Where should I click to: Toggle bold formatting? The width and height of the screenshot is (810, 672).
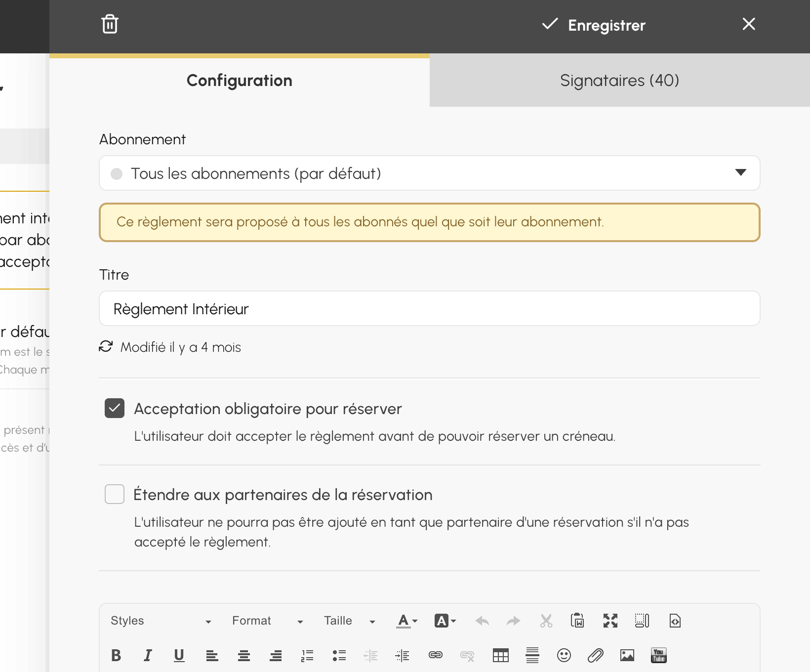(116, 655)
